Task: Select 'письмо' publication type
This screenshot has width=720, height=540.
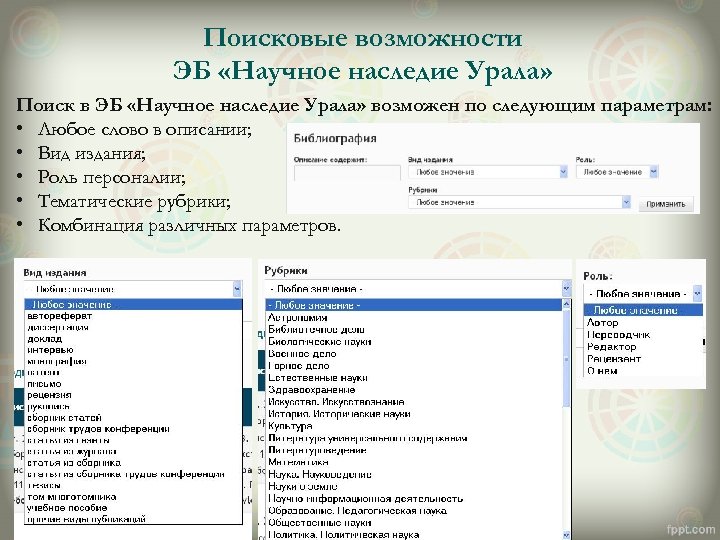Action: [x=133, y=384]
